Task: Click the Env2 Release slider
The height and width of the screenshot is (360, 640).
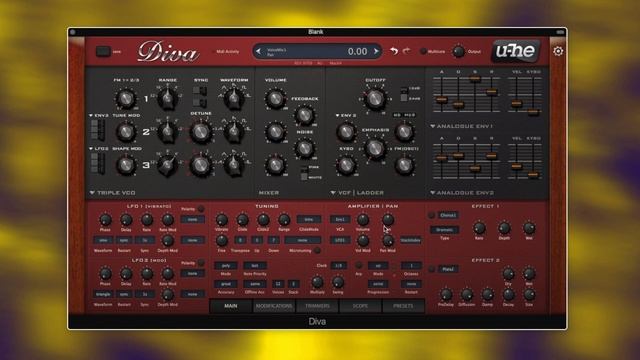Action: point(491,156)
